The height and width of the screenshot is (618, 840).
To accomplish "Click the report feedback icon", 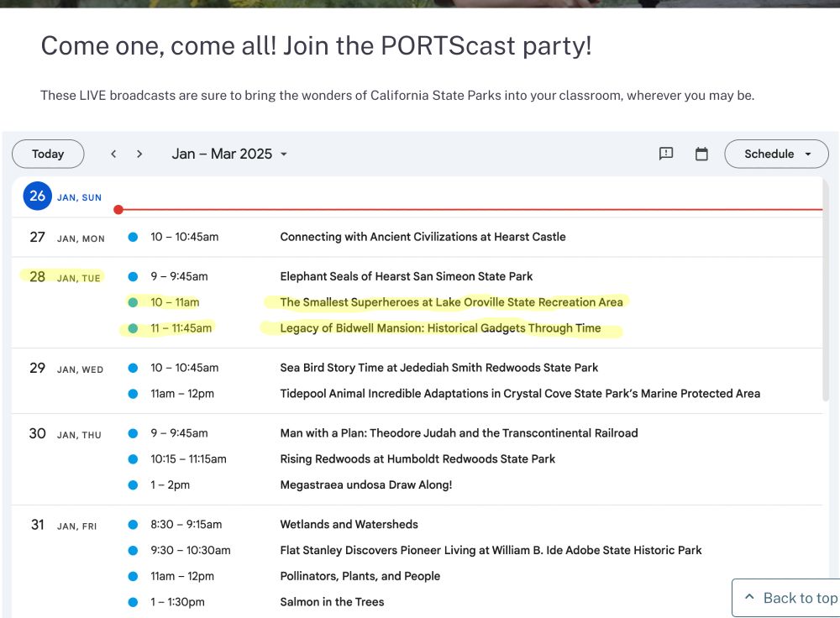I will pyautogui.click(x=666, y=154).
